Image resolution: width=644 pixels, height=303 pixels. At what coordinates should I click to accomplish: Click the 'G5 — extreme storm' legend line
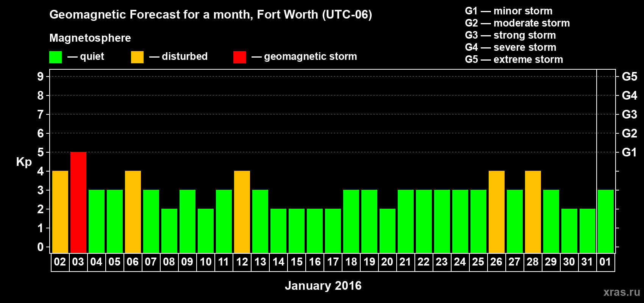514,59
